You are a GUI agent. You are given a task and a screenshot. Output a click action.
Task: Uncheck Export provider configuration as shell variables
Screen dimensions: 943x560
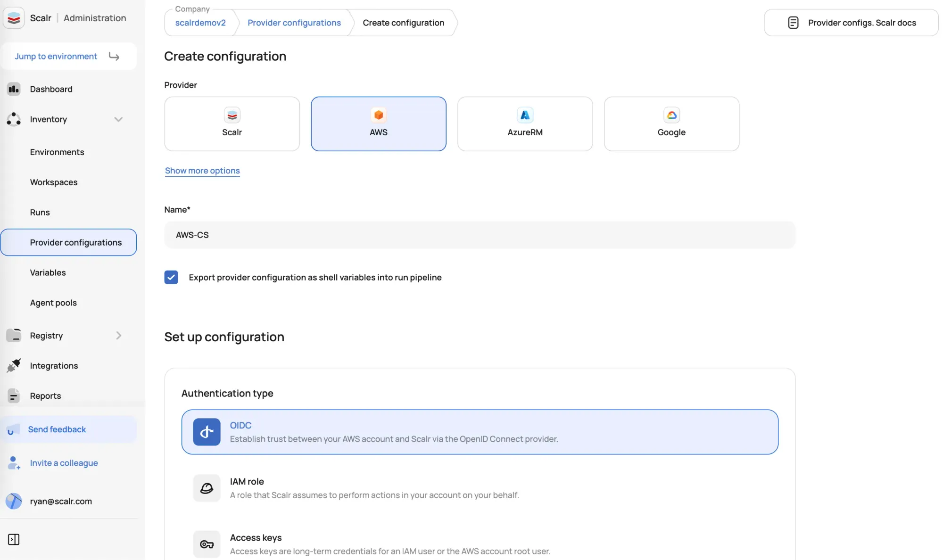click(x=171, y=277)
